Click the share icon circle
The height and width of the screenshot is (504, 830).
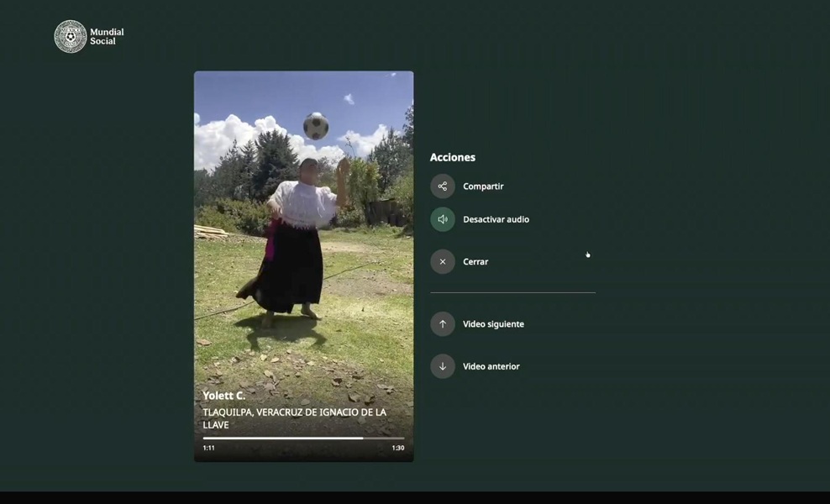pyautogui.click(x=443, y=186)
